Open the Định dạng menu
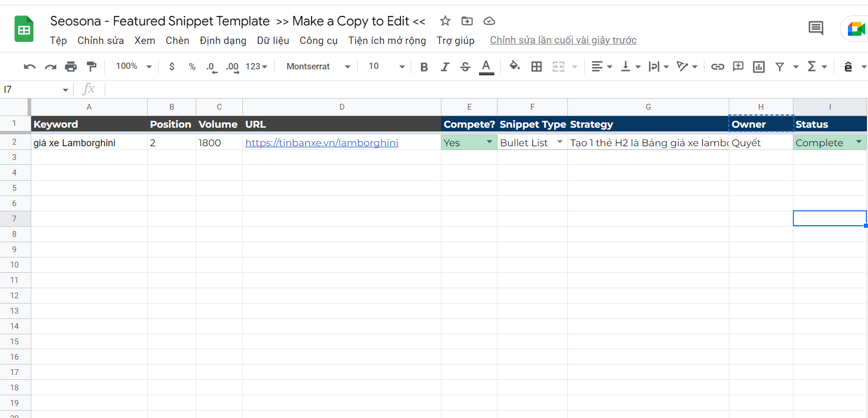Screen dimensions: 868x418 [223, 40]
